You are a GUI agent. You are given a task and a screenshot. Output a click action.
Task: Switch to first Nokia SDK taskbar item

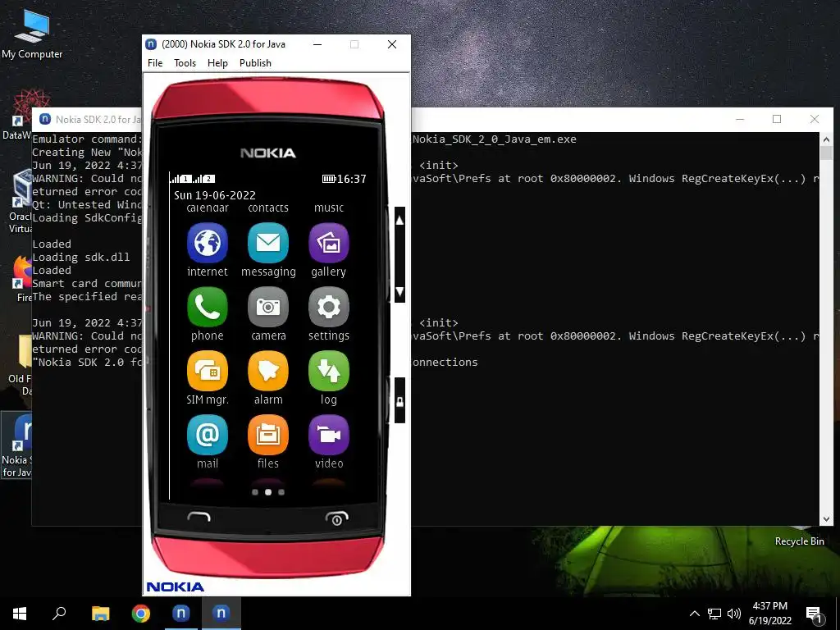click(181, 614)
